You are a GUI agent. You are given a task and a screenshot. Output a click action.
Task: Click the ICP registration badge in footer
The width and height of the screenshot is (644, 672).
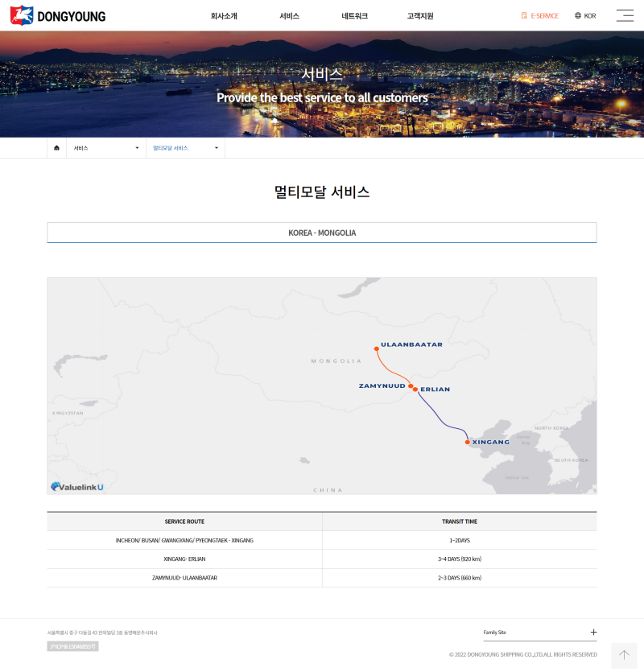click(x=72, y=646)
